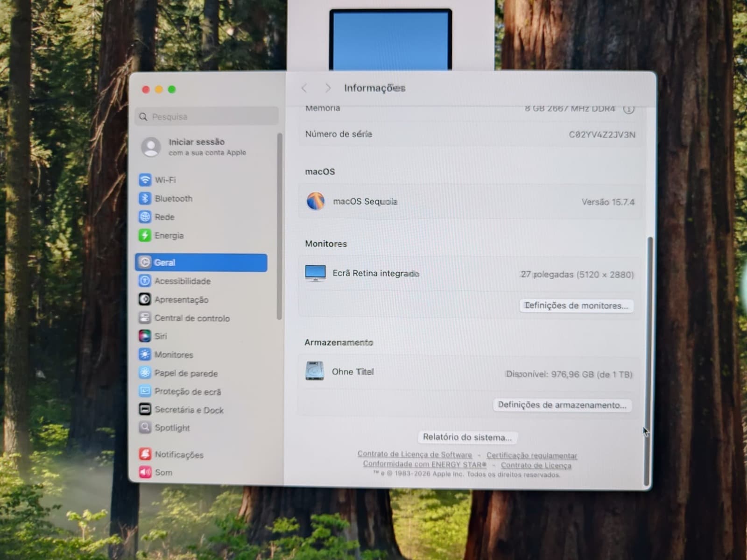
Task: Open Relatório do sistema button
Action: pos(467,437)
